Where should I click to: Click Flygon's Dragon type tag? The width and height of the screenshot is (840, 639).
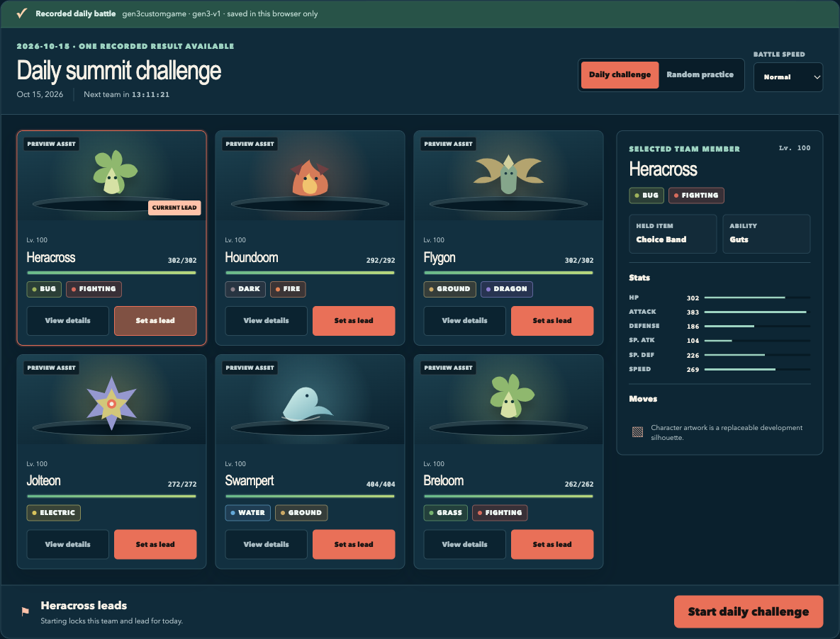506,289
